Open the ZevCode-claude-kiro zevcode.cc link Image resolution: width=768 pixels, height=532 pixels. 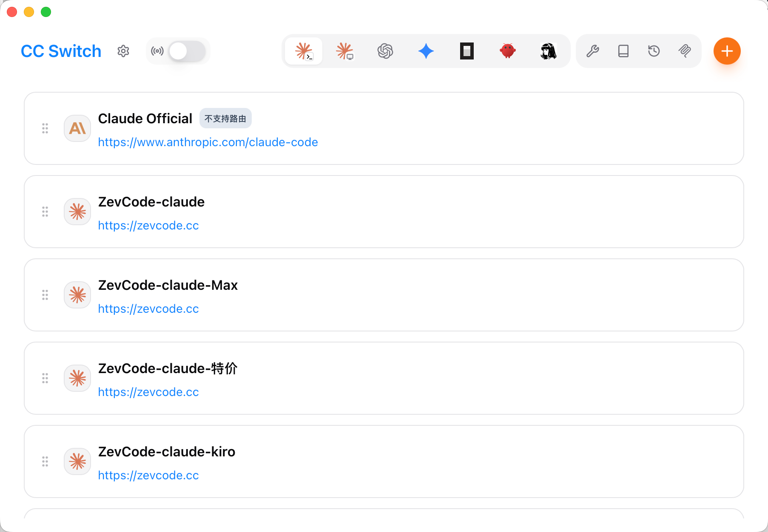(x=148, y=475)
